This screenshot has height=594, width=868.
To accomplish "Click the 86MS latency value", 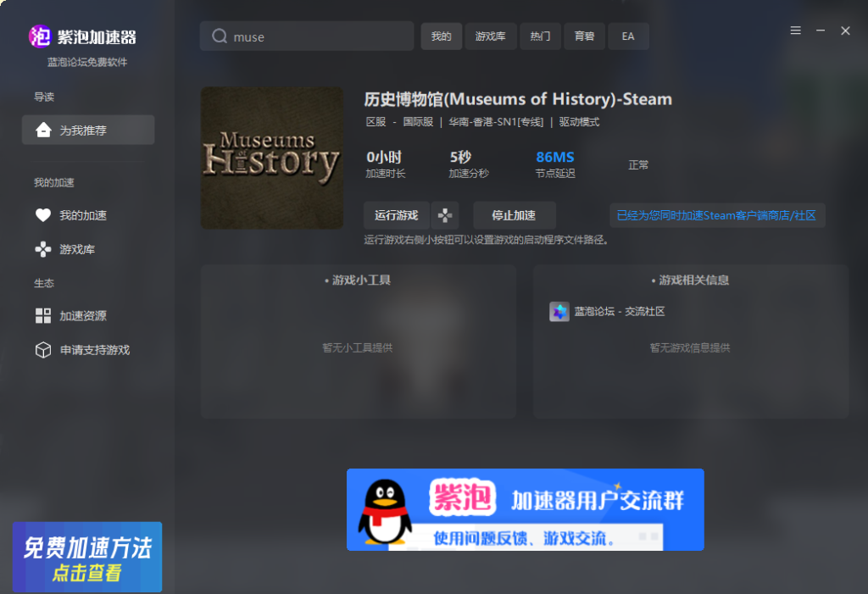I will pyautogui.click(x=555, y=158).
